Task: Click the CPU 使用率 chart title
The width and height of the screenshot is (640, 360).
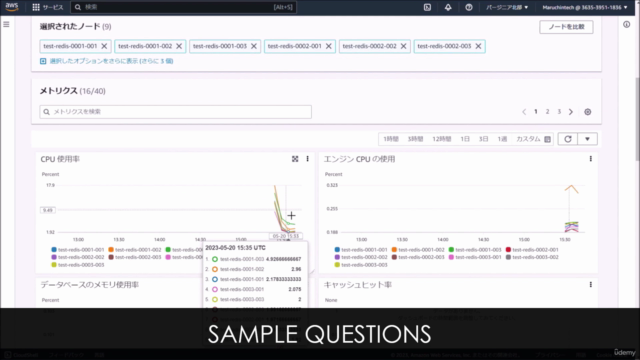Action: point(60,159)
